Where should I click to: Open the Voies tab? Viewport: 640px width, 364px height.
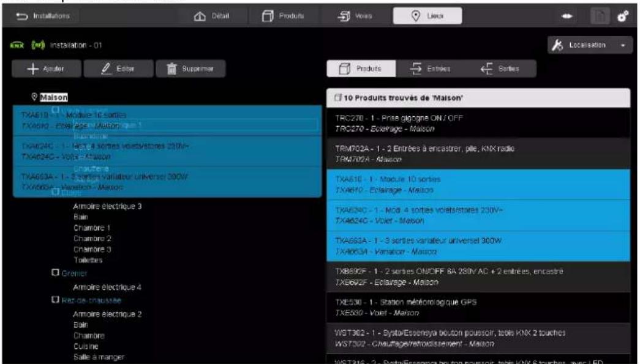354,16
